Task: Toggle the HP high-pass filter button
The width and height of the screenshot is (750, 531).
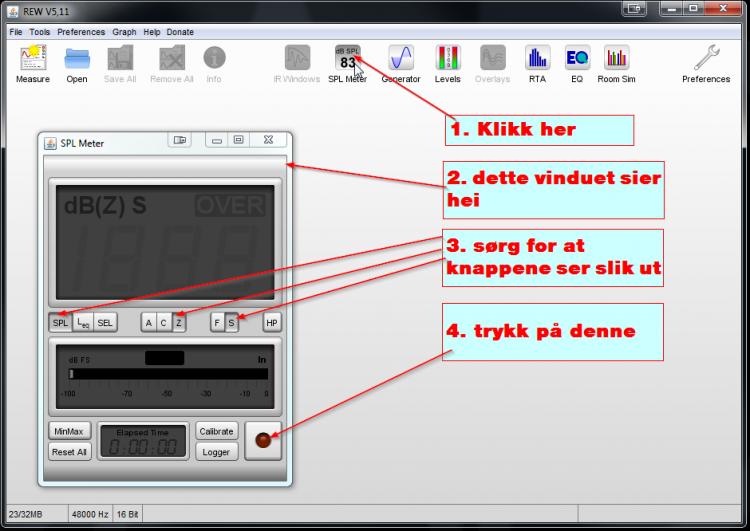Action: coord(272,323)
